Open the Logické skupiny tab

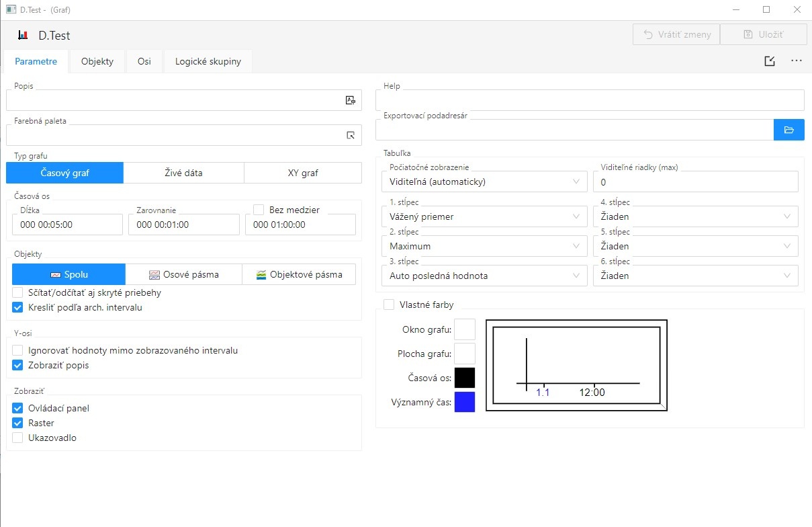pos(208,61)
